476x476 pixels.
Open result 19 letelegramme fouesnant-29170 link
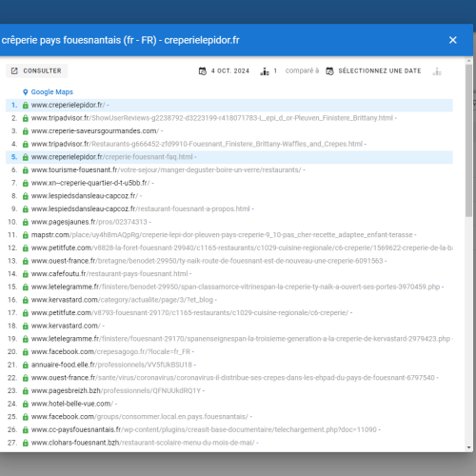(x=241, y=339)
